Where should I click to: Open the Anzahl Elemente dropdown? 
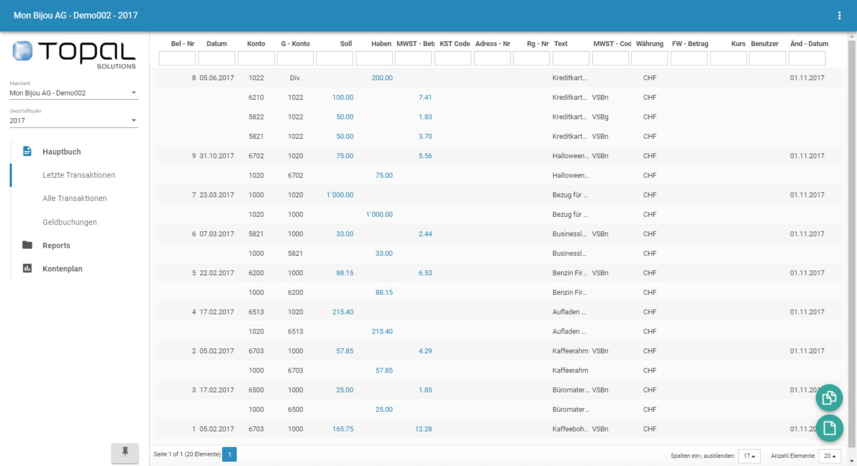829,456
